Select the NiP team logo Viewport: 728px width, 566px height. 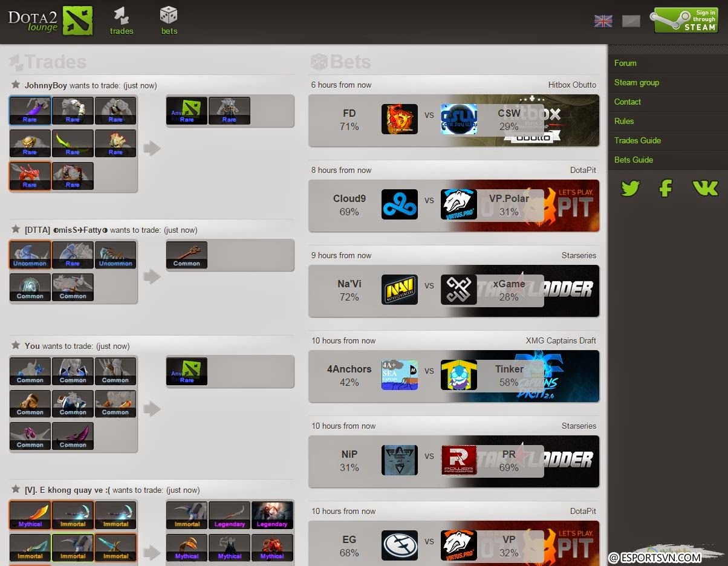(400, 460)
